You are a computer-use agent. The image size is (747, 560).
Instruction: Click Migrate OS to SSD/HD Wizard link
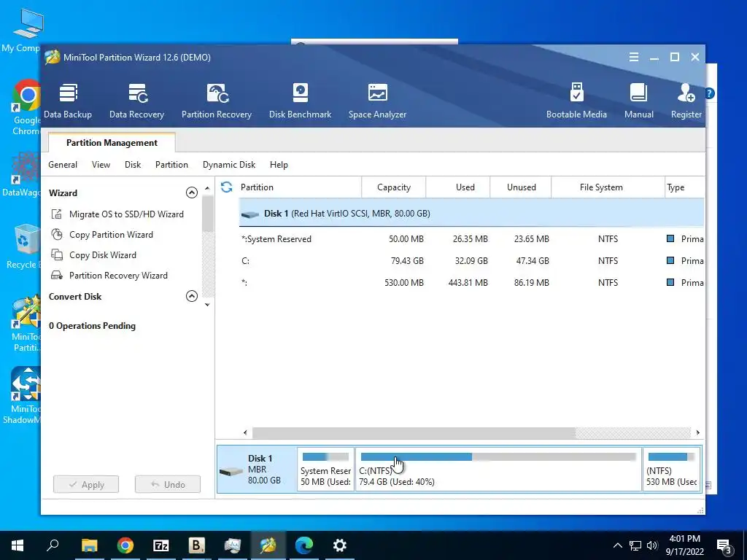(x=126, y=214)
